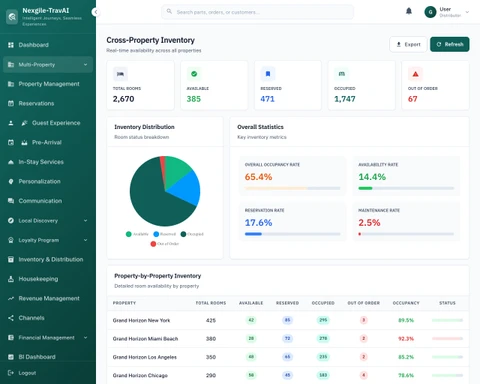Expand the Multi-Property chevron

click(85, 65)
